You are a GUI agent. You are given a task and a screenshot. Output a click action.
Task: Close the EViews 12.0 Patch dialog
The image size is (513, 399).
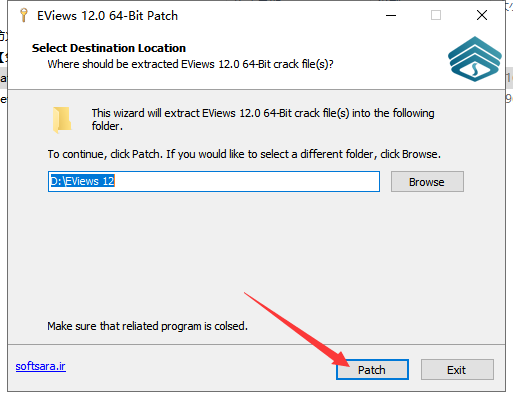[482, 15]
